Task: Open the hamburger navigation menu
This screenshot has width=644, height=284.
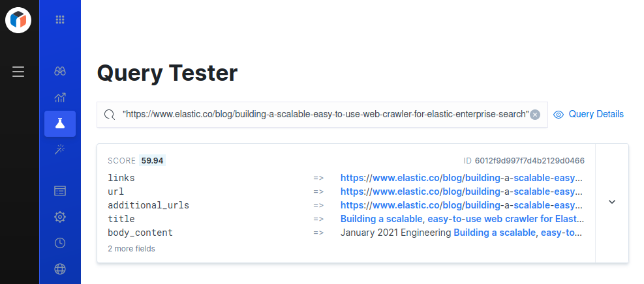Action: point(18,72)
